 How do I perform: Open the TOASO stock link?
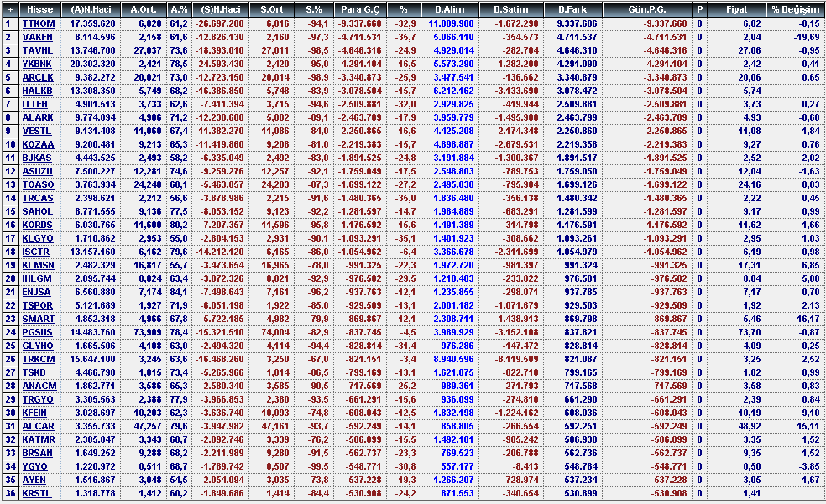[x=38, y=185]
